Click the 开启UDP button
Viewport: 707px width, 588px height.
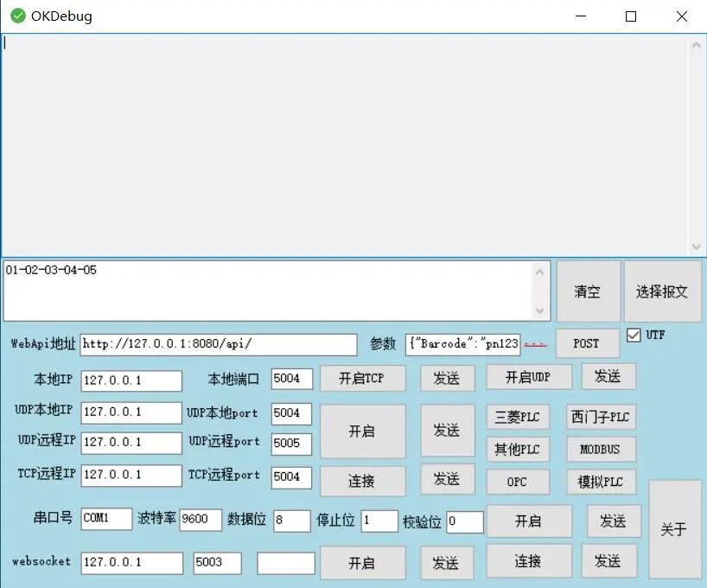[529, 377]
